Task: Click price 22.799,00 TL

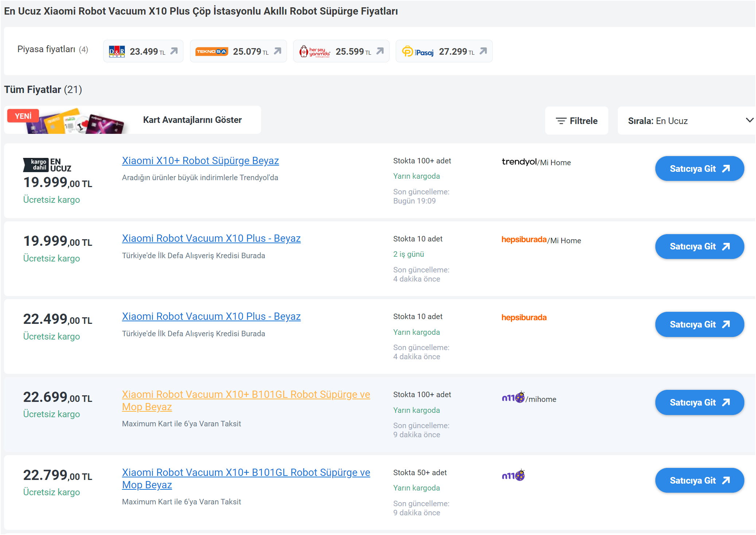Action: pos(58,475)
